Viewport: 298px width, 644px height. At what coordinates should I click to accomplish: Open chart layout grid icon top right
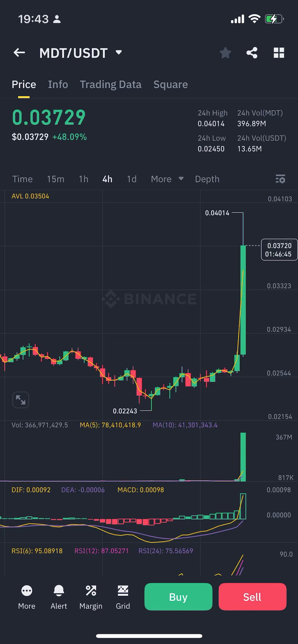[279, 53]
